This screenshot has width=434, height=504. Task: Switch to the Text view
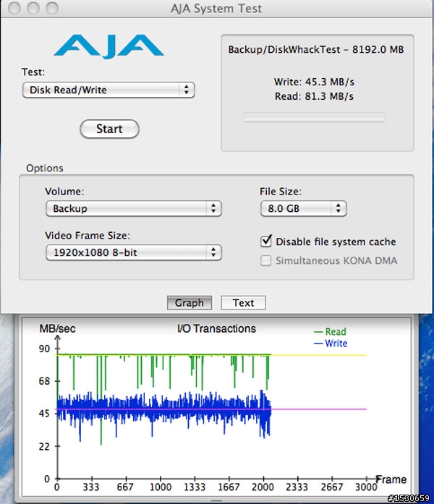pos(243,303)
